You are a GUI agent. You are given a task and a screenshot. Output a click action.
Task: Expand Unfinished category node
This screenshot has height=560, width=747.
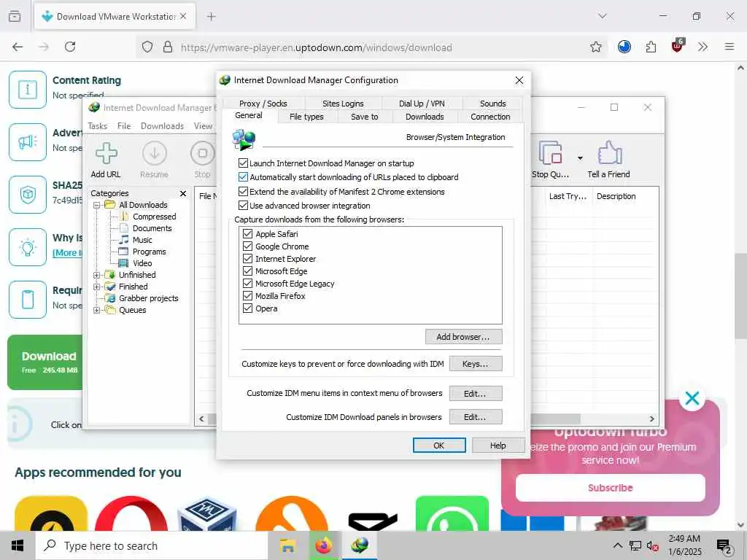pos(97,275)
